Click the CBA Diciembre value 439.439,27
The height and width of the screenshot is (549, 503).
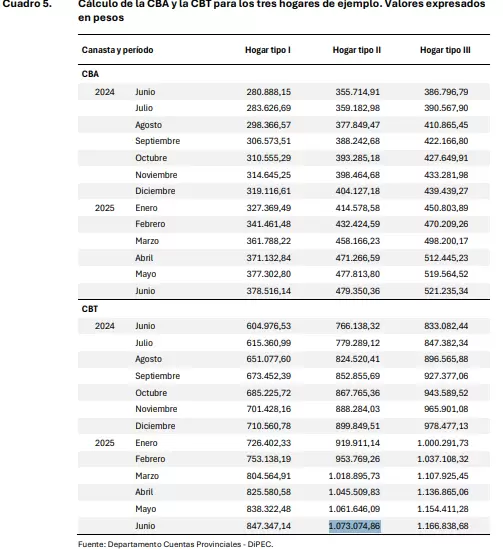coord(446,191)
